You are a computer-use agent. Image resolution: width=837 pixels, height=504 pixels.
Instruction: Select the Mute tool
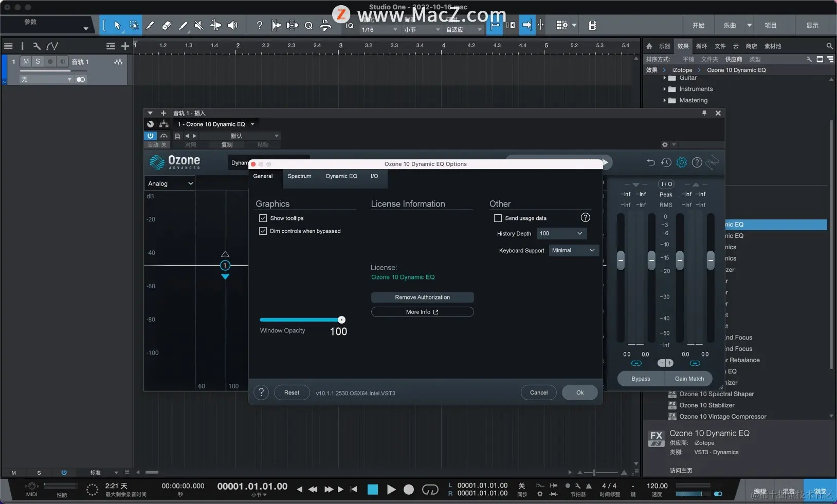[199, 25]
